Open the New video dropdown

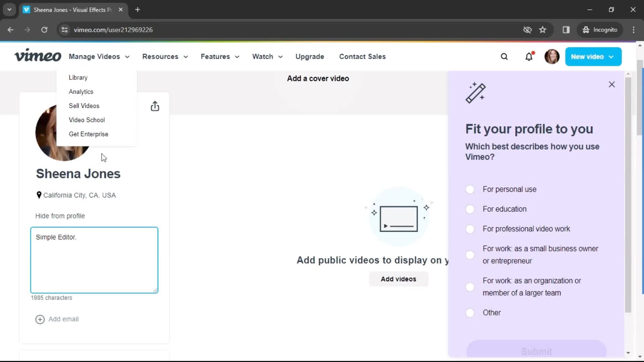[593, 57]
